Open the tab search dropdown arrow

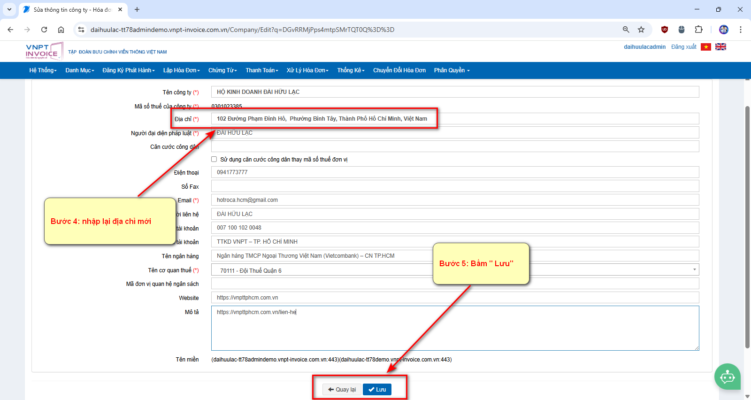click(x=9, y=10)
